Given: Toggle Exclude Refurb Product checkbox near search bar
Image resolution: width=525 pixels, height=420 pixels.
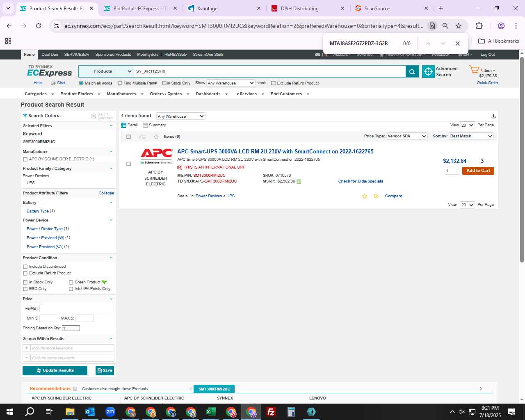Looking at the screenshot, I should click(273, 83).
